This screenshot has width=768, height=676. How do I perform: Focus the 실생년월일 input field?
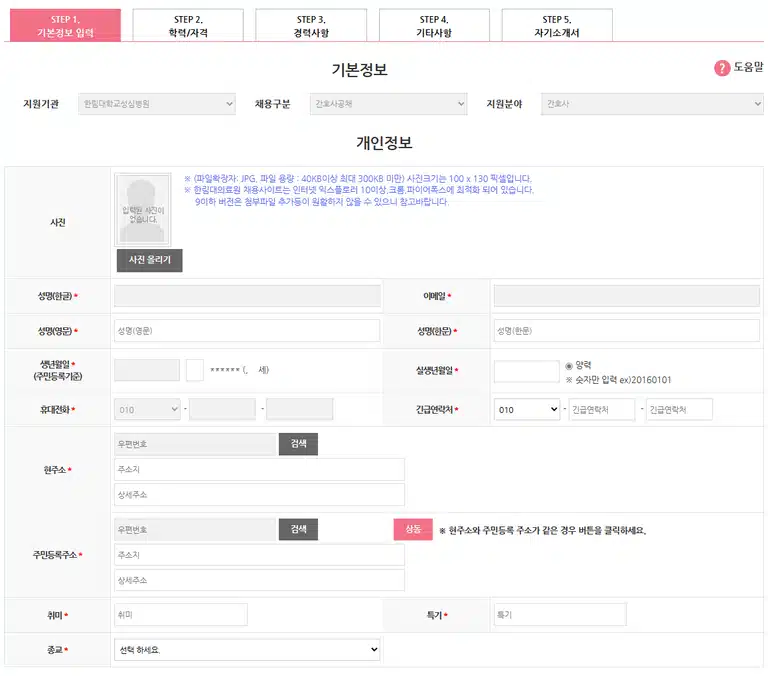527,371
